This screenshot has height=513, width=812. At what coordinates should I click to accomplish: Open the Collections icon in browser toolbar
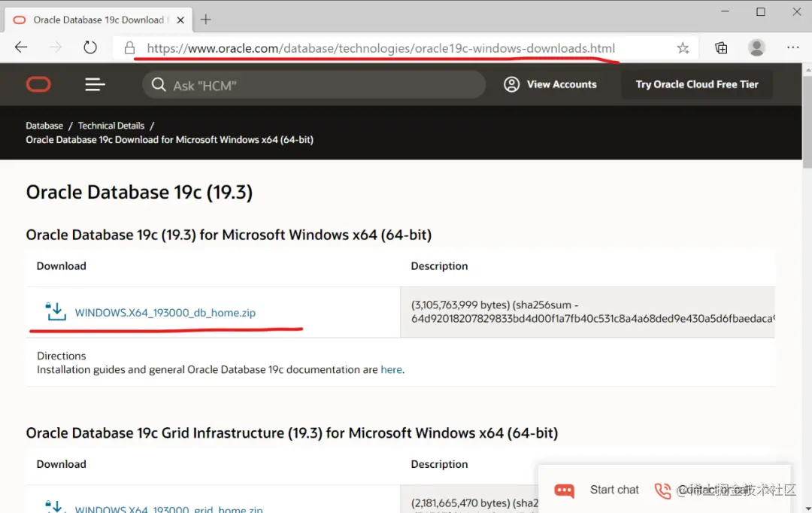(721, 48)
